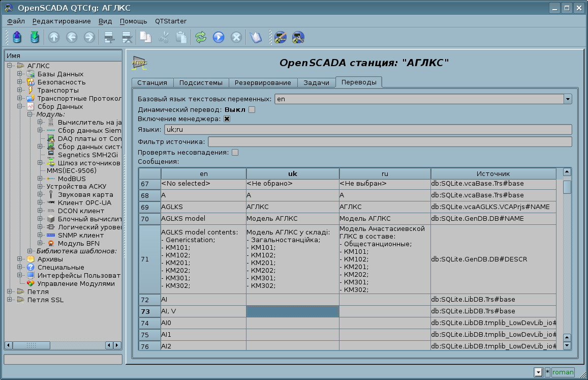
Task: Switch to the Задачи tab
Action: [x=317, y=82]
